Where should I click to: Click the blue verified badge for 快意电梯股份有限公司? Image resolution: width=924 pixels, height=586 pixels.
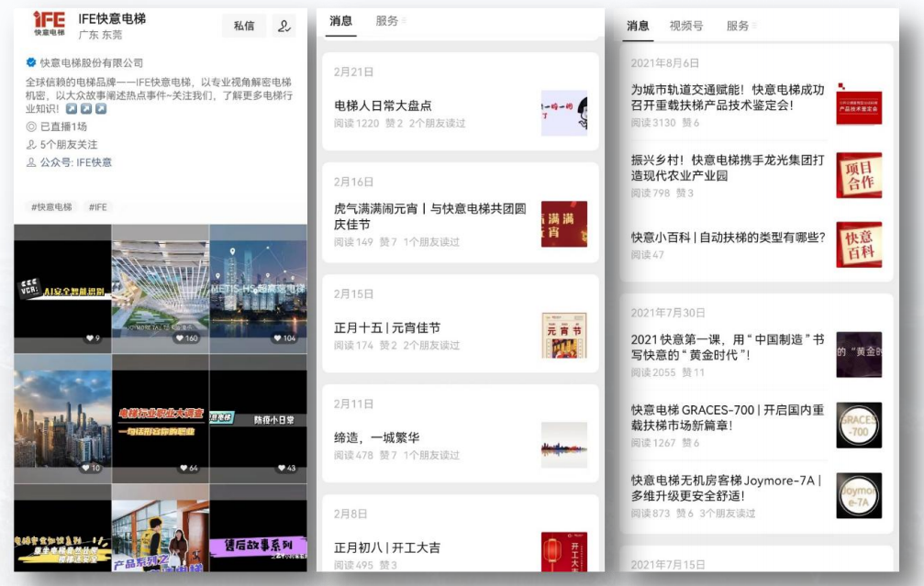pos(31,62)
